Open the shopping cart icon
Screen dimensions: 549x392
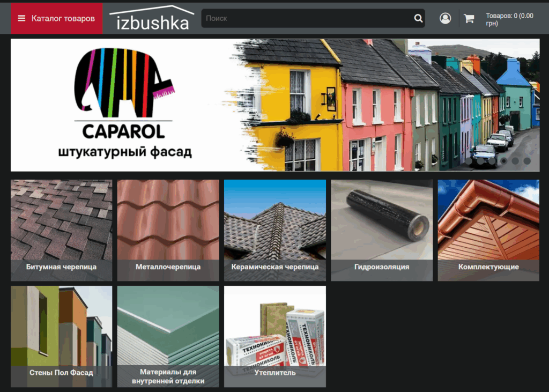point(469,18)
